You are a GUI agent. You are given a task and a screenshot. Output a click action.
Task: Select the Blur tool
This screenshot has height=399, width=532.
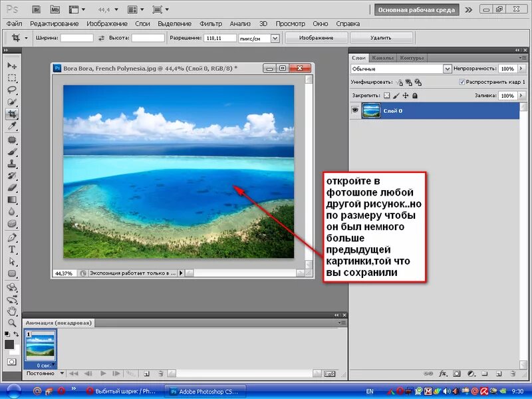tap(12, 211)
